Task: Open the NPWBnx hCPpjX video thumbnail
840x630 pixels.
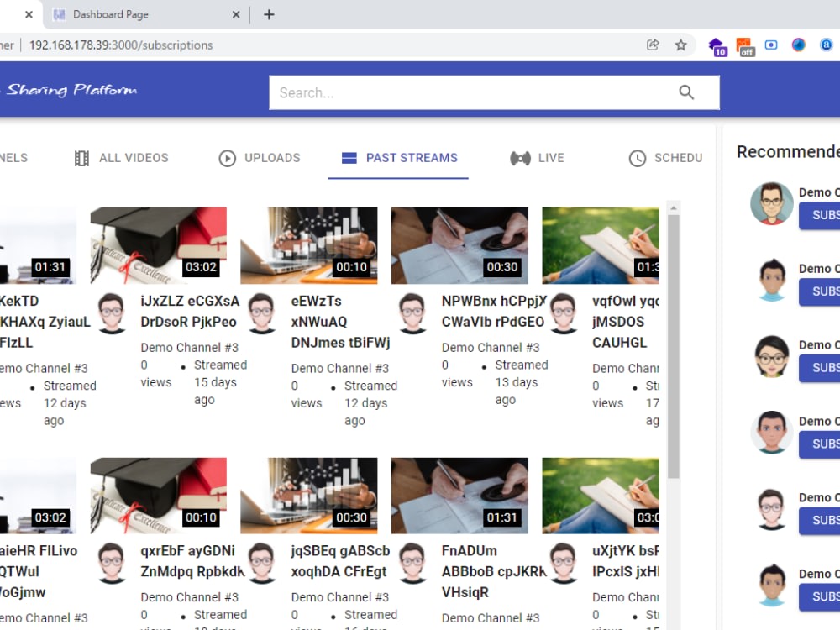Action: 459,245
